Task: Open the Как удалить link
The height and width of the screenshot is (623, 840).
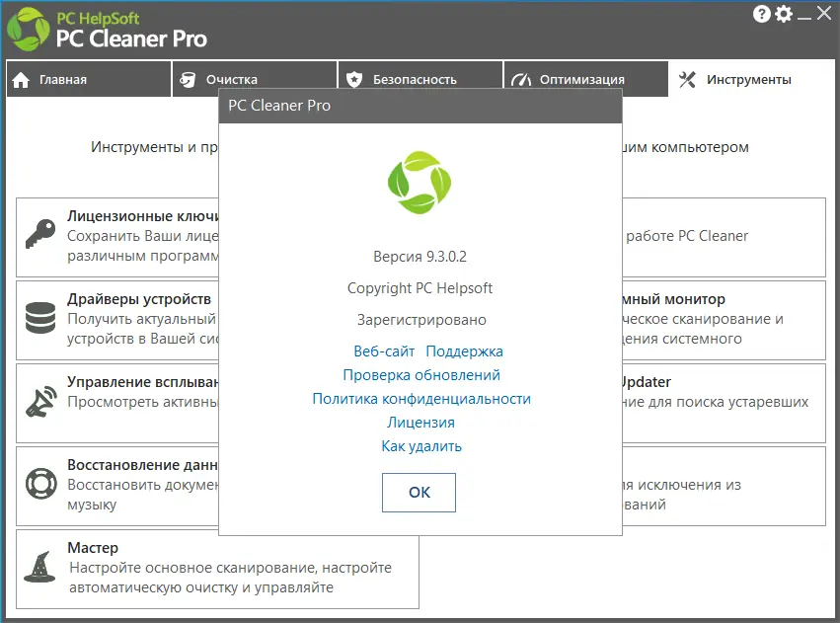Action: [x=420, y=446]
